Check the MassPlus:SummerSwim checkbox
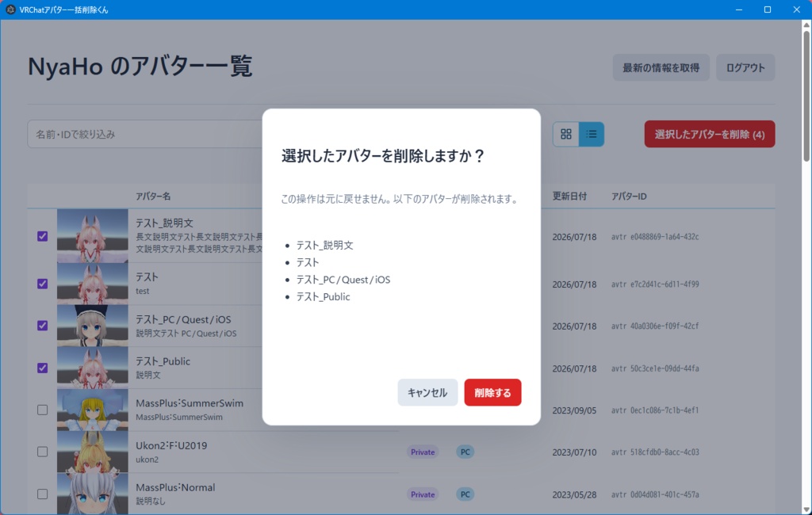 pos(43,410)
